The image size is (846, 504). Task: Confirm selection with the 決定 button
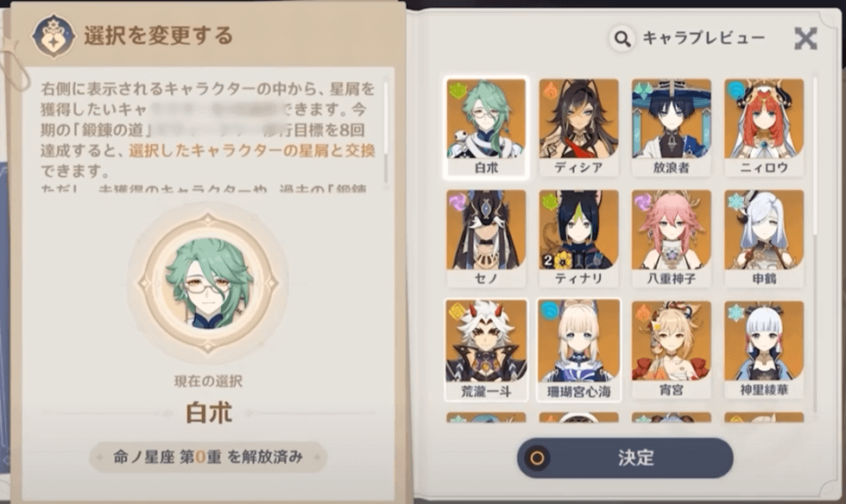625,457
